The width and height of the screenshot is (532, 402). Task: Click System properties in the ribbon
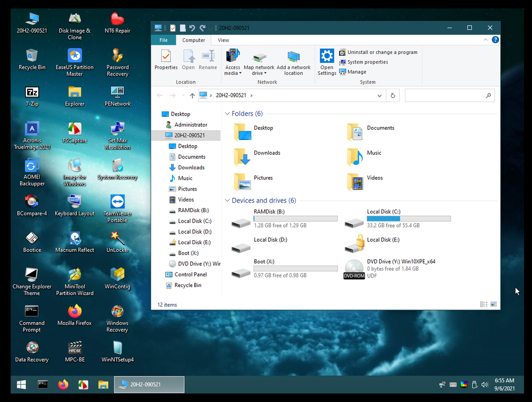(x=363, y=62)
